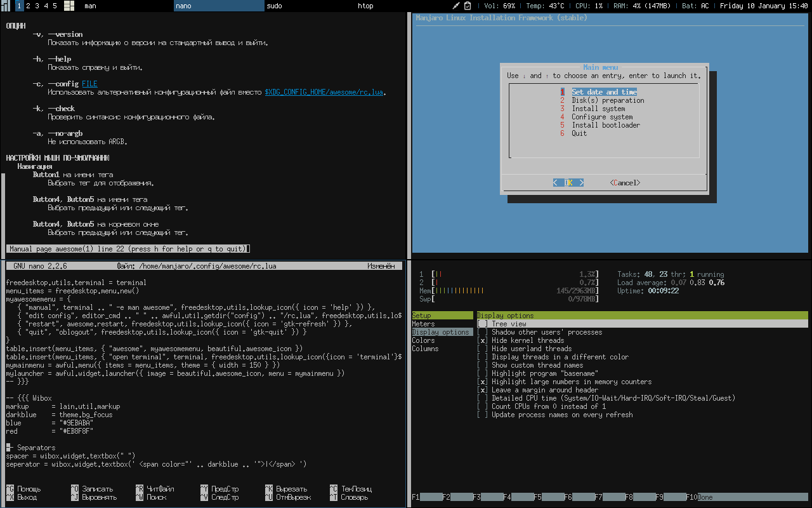This screenshot has height=508, width=812.
Task: Switch to workspace tag 5
Action: 55,6
